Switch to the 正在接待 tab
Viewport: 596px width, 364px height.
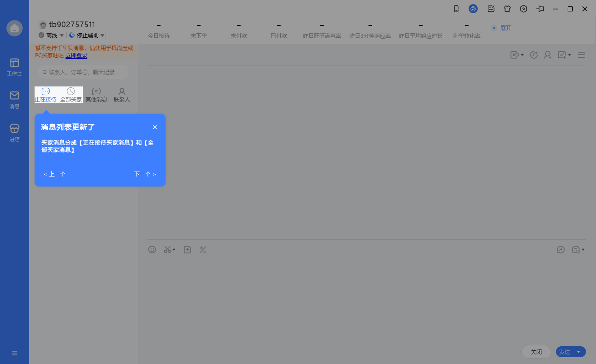pyautogui.click(x=45, y=95)
